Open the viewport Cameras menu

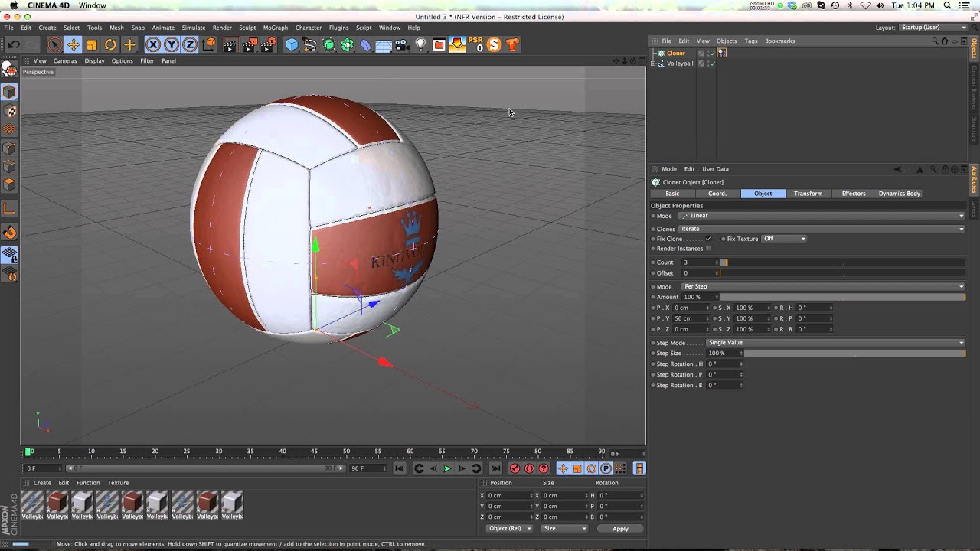(x=65, y=60)
